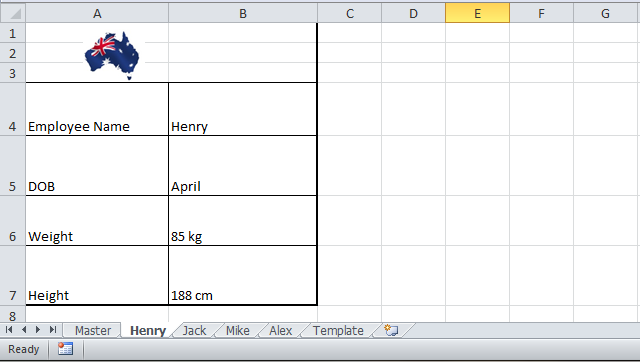Click the Insert Worksheet icon
The height and width of the screenshot is (362, 640).
pos(391,330)
